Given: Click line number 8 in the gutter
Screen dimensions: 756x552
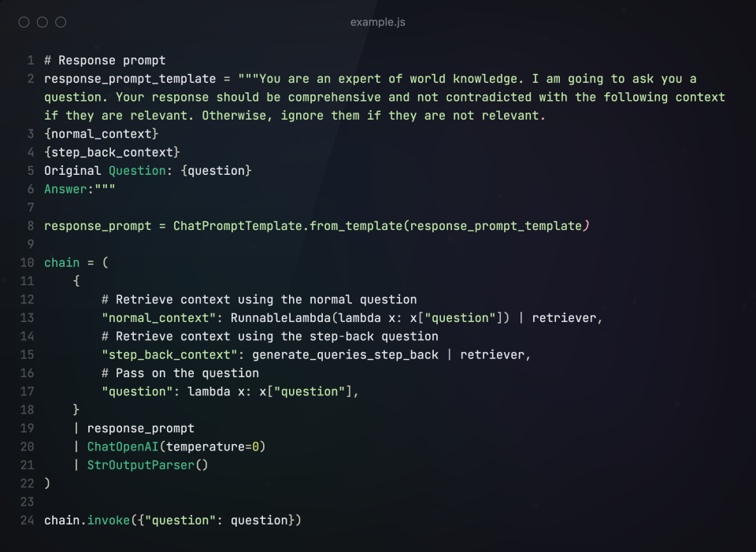Looking at the screenshot, I should (x=30, y=226).
